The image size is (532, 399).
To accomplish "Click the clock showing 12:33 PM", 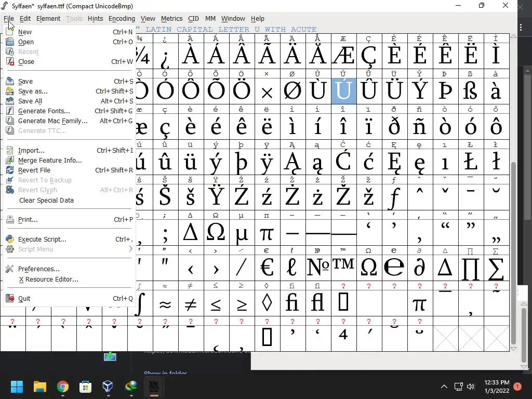I will coord(497,387).
